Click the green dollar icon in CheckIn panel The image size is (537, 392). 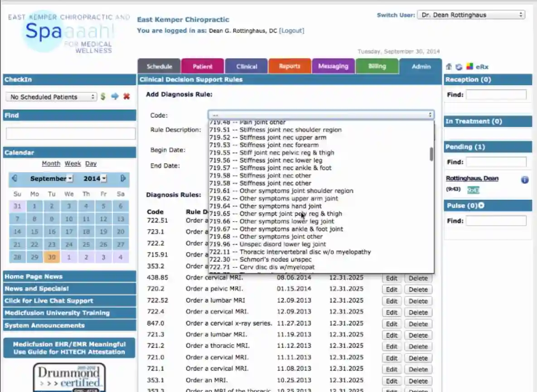[103, 97]
